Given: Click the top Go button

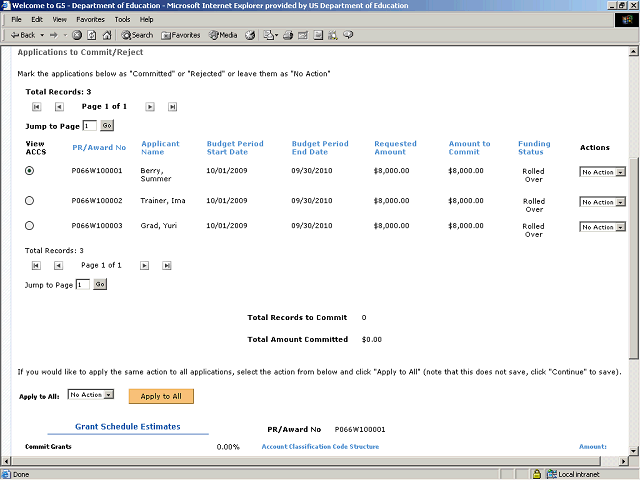Looking at the screenshot, I should click(107, 126).
